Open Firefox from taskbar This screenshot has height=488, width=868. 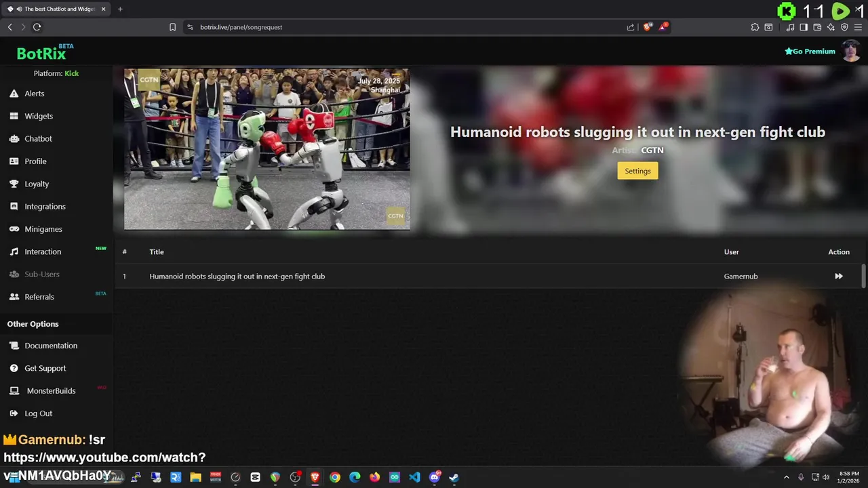374,477
